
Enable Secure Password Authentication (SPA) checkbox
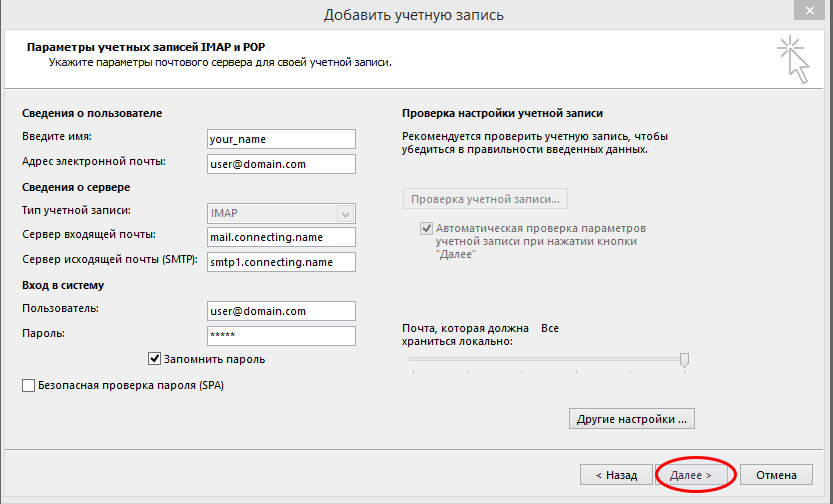tap(28, 385)
